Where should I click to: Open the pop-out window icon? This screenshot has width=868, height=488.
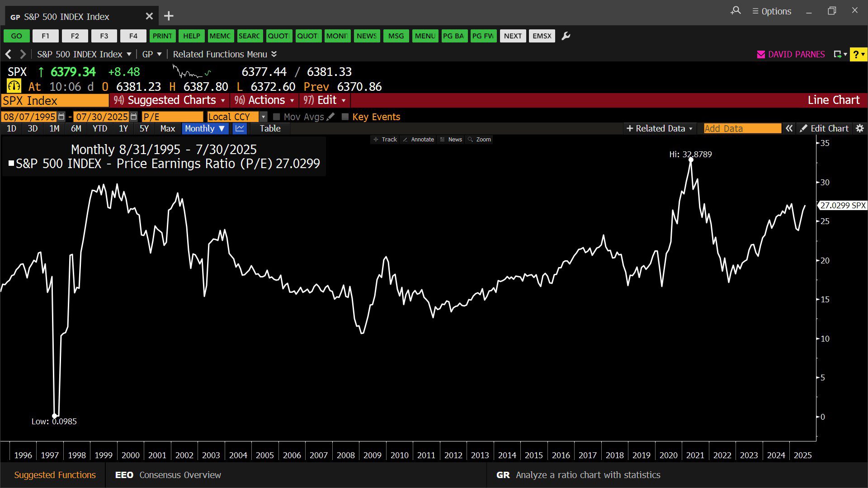pos(840,54)
